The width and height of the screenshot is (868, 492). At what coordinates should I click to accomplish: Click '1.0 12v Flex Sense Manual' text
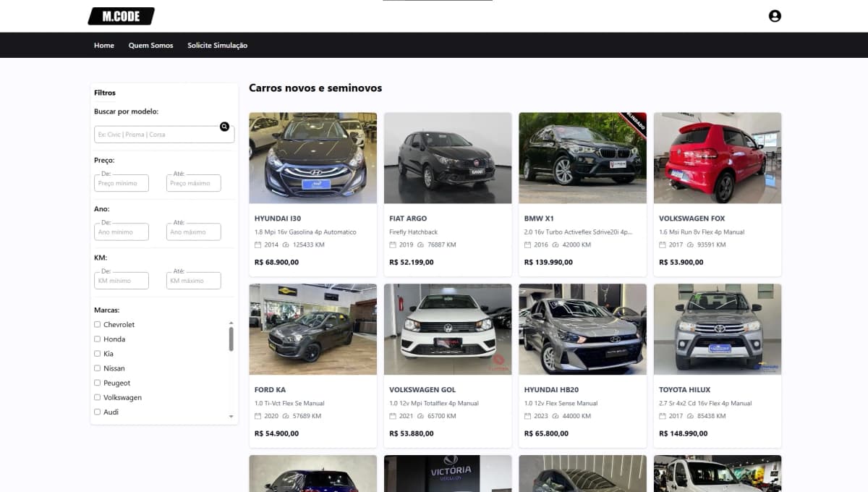tap(561, 404)
